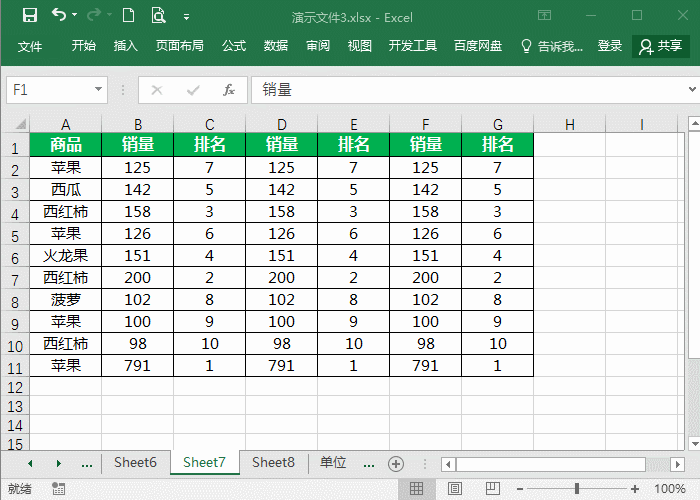Switch to Sheet8 tab

coord(273,462)
